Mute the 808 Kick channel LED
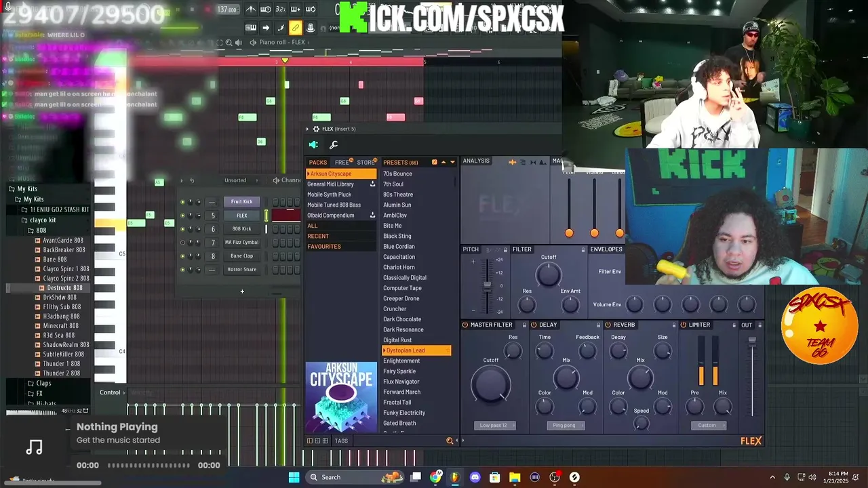This screenshot has width=868, height=488. tap(182, 229)
